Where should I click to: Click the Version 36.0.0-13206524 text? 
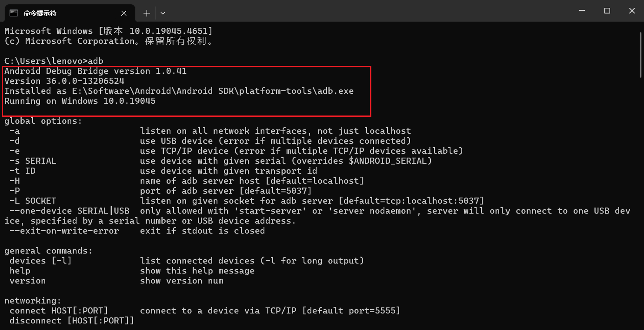(x=64, y=81)
